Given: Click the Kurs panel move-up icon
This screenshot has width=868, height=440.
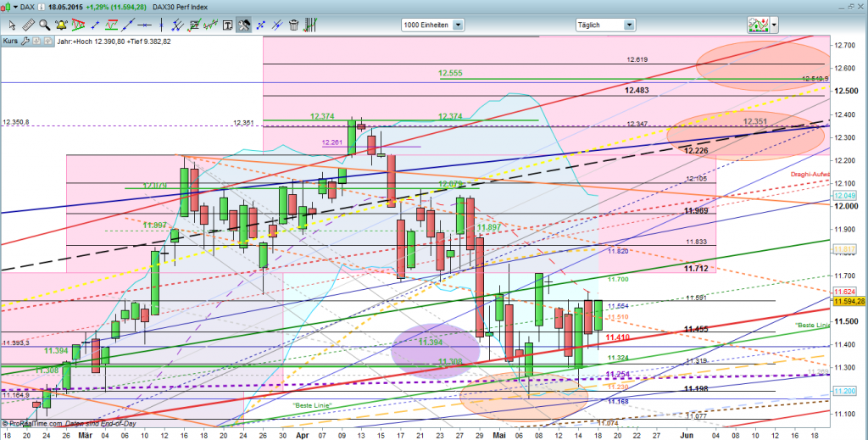Looking at the screenshot, I should click(x=47, y=41).
